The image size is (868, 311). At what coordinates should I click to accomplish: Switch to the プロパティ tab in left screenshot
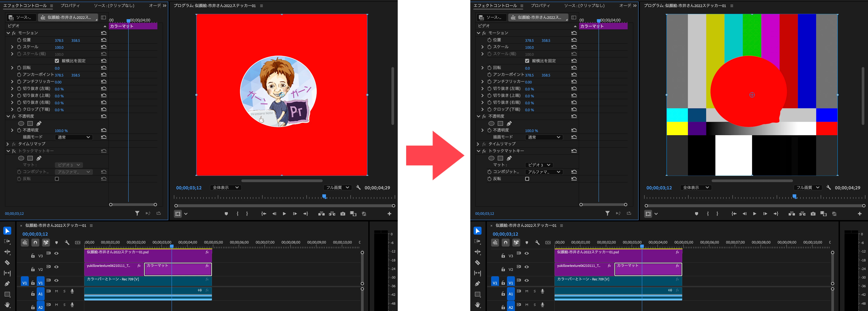[70, 6]
